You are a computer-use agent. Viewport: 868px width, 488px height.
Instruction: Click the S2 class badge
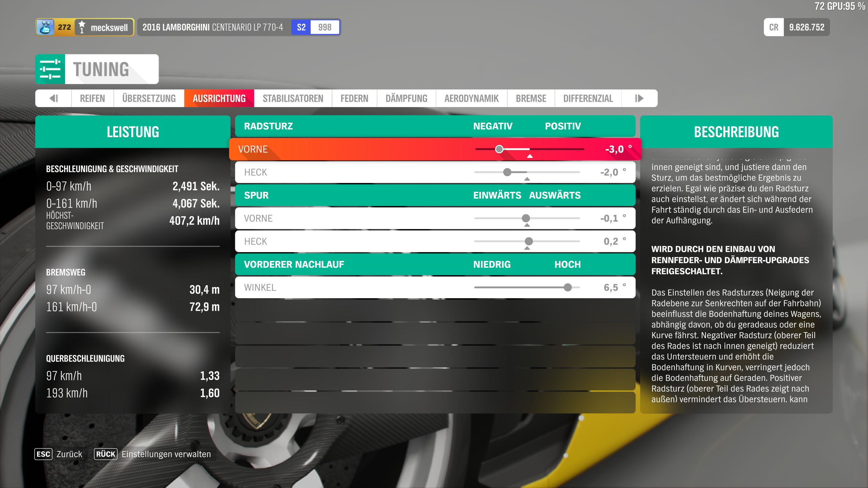click(x=301, y=27)
